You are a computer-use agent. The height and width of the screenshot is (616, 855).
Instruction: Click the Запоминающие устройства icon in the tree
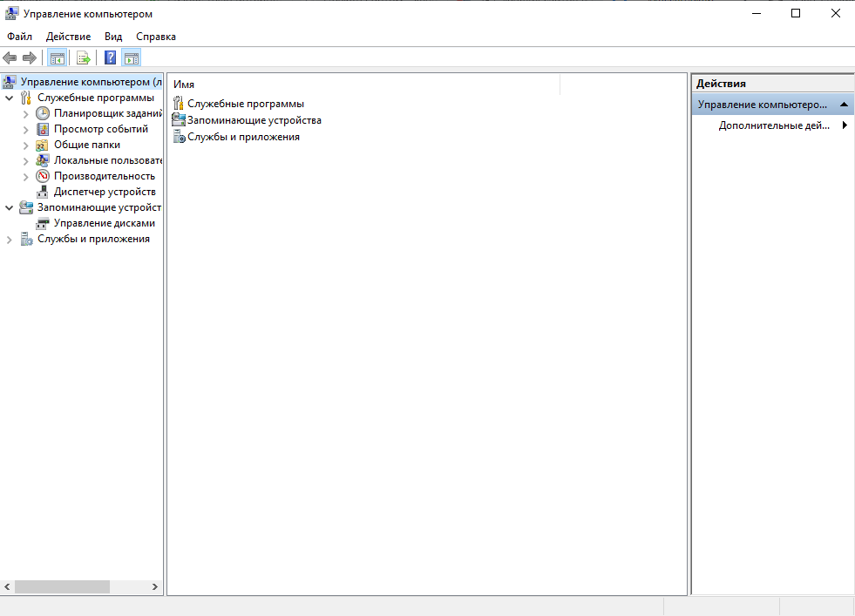coord(25,207)
